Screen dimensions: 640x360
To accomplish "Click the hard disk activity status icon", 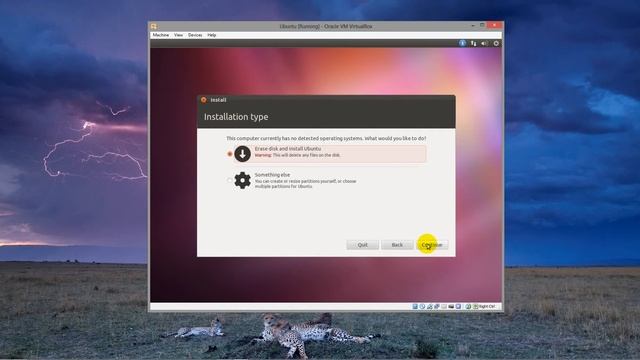I will click(x=415, y=306).
